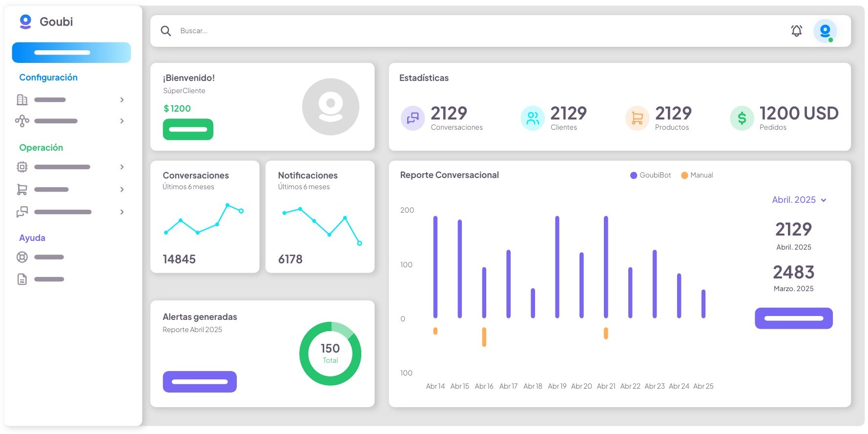Open the Abril. 2025 month dropdown
The width and height of the screenshot is (868, 434).
pos(799,200)
